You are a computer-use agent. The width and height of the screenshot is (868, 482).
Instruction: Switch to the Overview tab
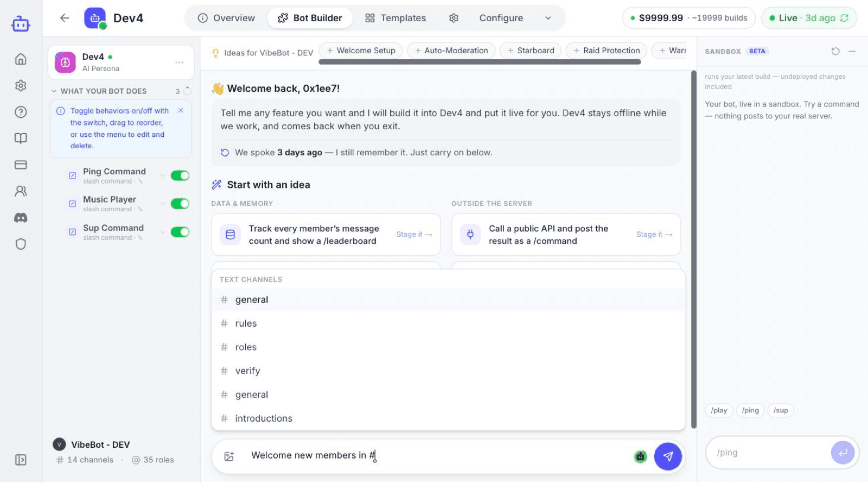pyautogui.click(x=226, y=18)
